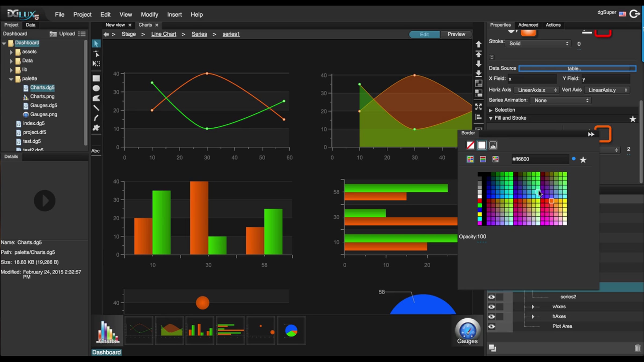Click the fit-to-screen expand arrows icon
Screen dimensions: 644x362
coord(478,107)
